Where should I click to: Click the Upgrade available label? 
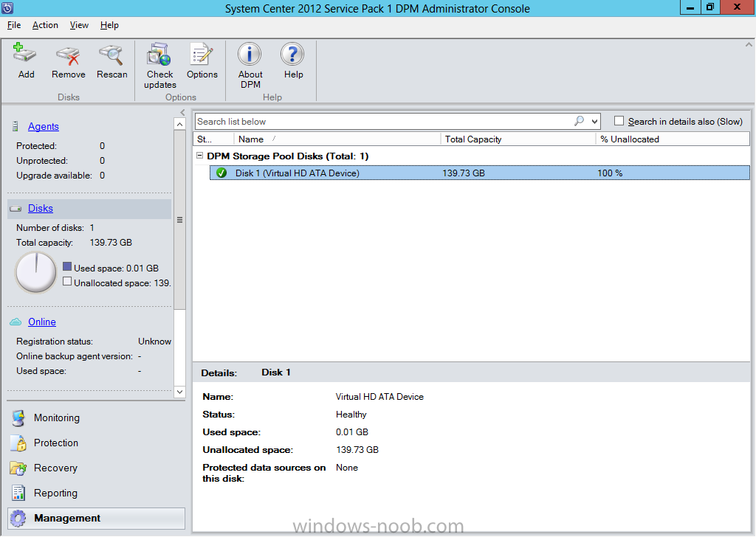click(x=54, y=176)
